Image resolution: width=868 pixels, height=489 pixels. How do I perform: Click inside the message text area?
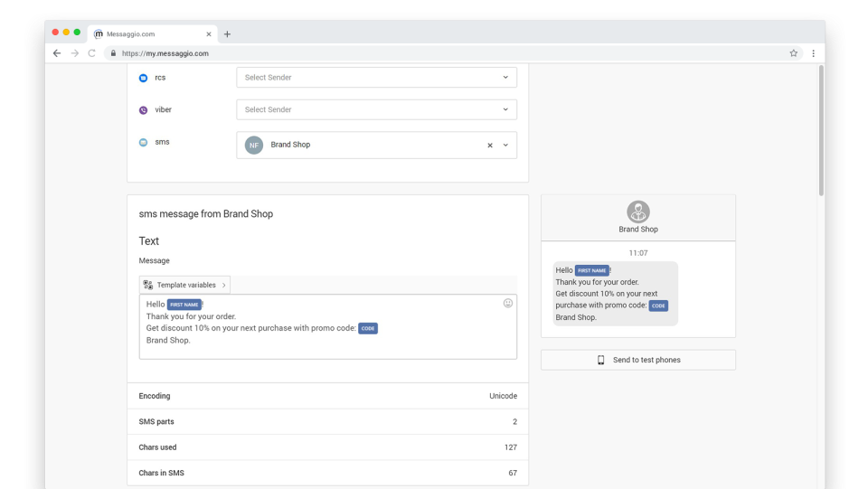coord(327,326)
